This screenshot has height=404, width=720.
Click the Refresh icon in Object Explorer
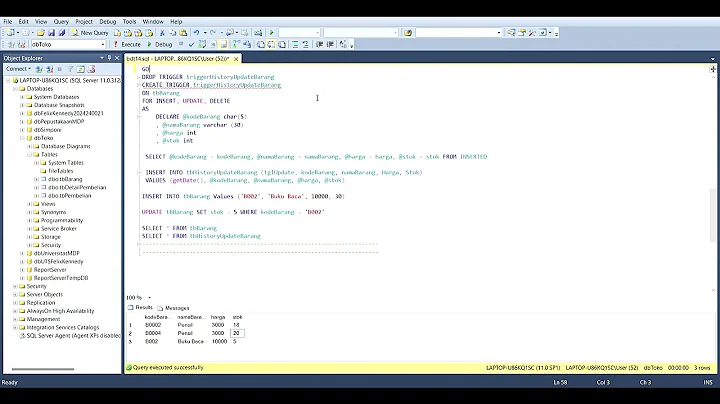[x=81, y=69]
